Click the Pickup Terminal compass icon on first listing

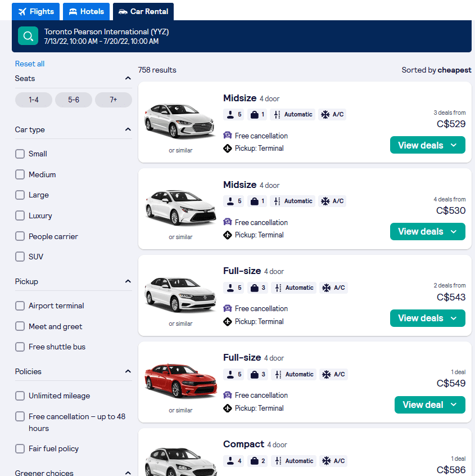click(x=228, y=148)
